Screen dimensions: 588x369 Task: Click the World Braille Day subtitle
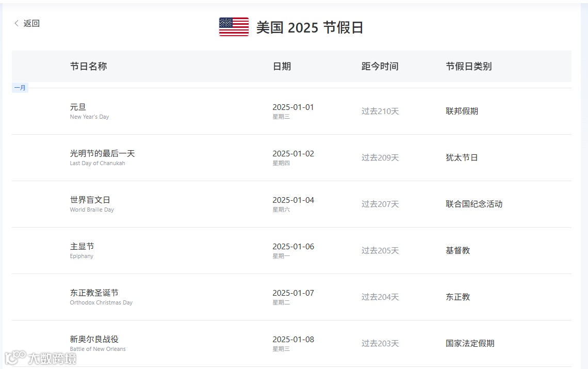tap(92, 210)
